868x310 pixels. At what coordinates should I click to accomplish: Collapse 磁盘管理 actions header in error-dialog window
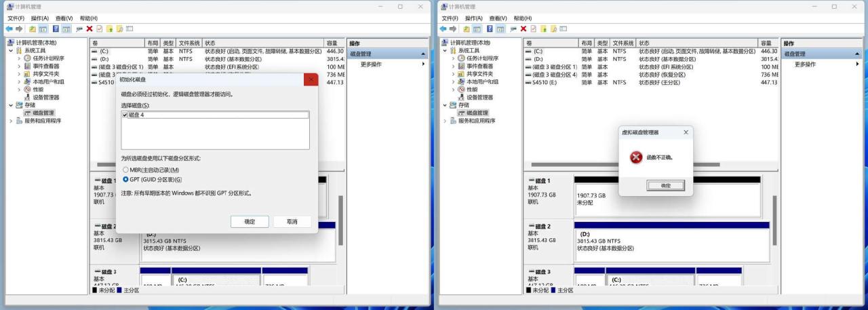857,54
